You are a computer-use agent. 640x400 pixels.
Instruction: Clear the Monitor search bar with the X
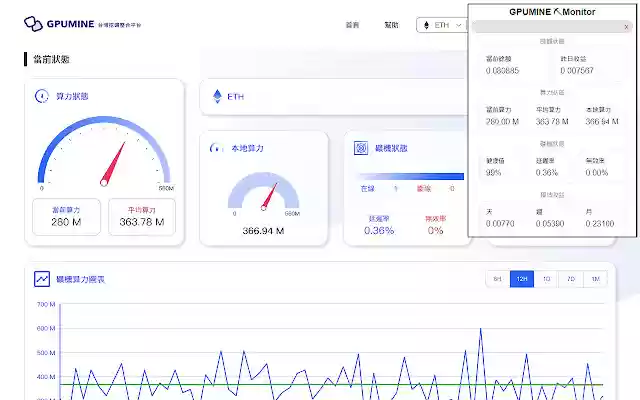[626, 27]
